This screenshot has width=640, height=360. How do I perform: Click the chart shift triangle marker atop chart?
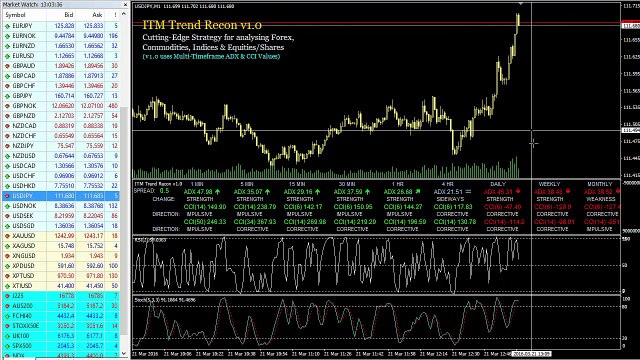click(520, 4)
